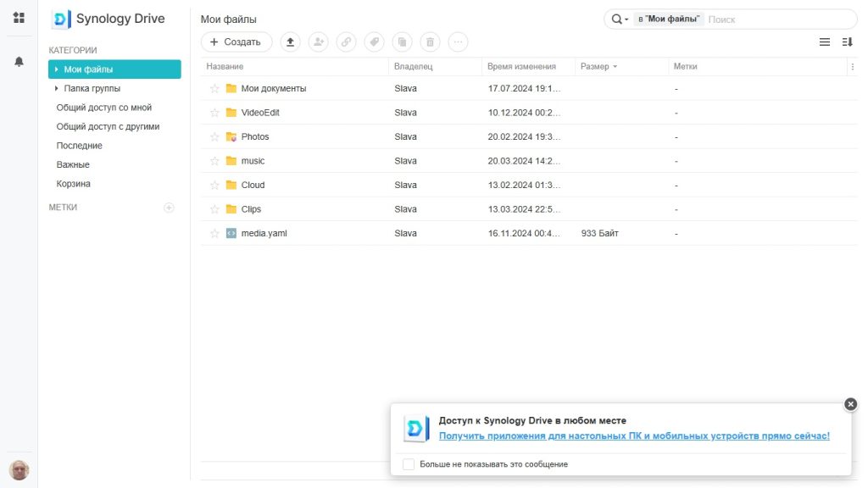868x488 pixels.
Task: Click the copy toolbar icon
Action: tap(402, 42)
